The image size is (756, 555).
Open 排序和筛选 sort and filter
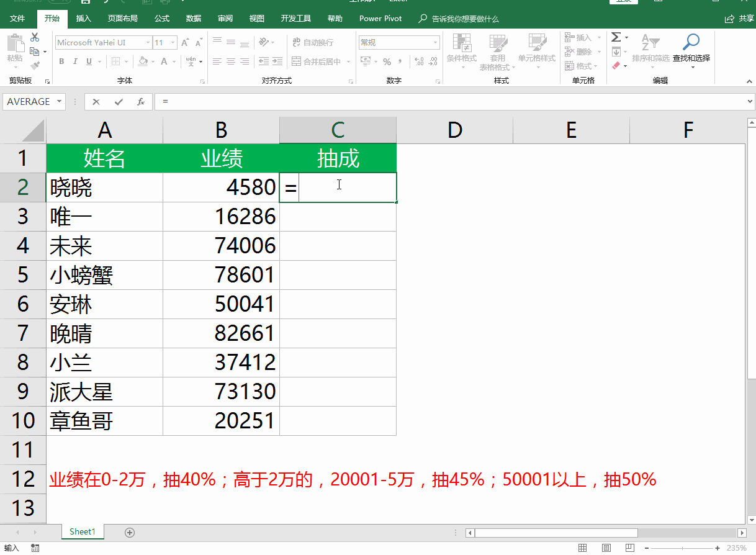point(650,51)
